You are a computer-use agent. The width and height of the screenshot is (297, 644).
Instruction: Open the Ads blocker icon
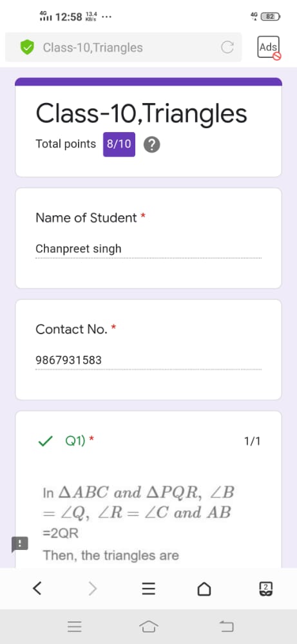point(269,48)
